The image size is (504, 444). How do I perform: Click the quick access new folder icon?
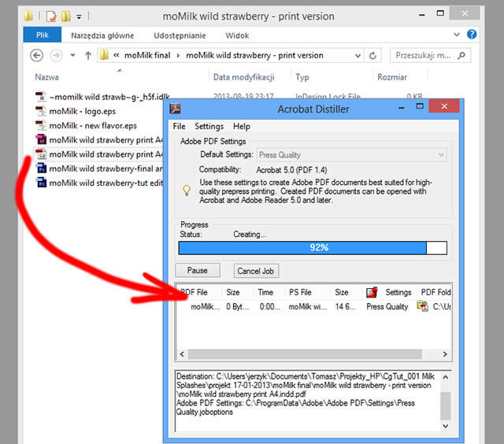coord(66,16)
